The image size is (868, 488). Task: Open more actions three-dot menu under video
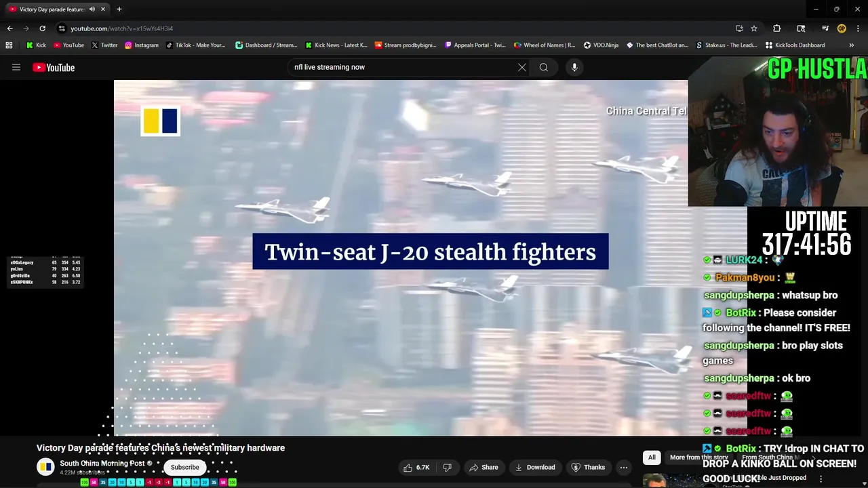[624, 467]
